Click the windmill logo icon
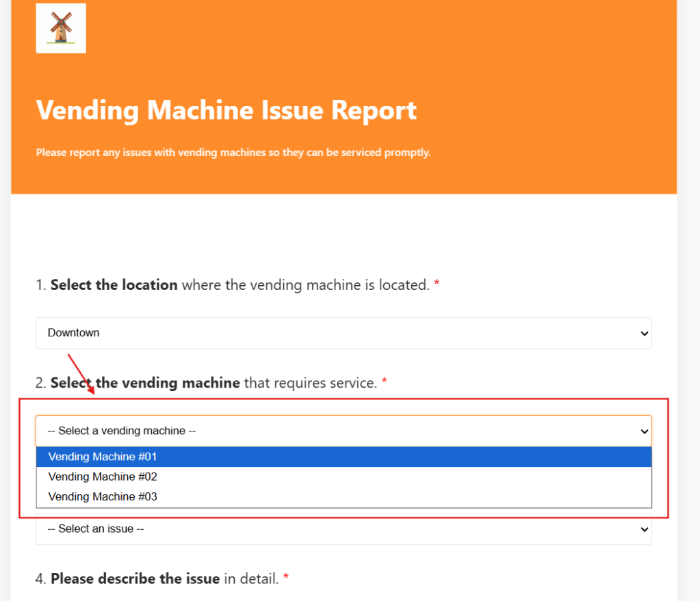 point(60,27)
